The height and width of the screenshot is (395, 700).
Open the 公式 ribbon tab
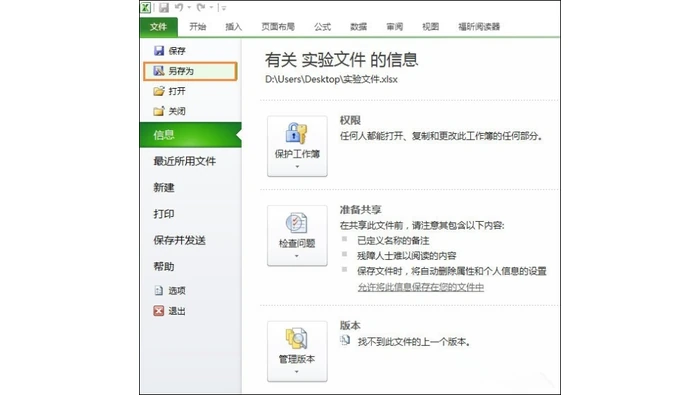point(322,27)
